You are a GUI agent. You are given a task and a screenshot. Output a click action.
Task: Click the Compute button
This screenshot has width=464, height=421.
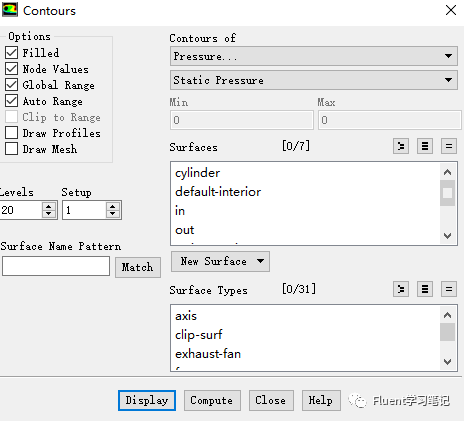tap(212, 400)
